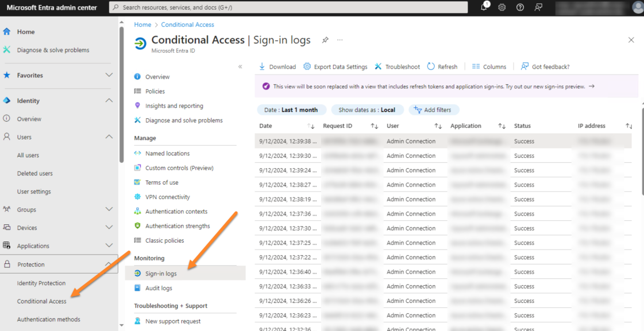Sort by the User column arrows

pyautogui.click(x=438, y=126)
